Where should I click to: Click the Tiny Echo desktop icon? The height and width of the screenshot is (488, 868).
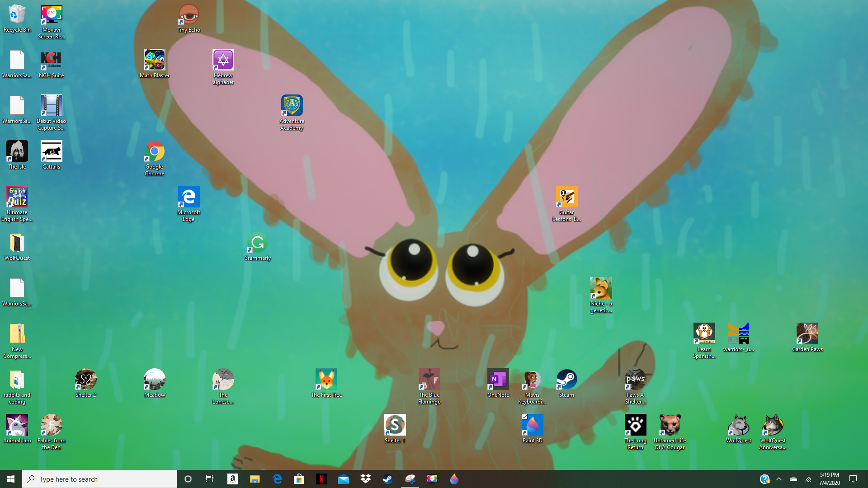(x=189, y=15)
